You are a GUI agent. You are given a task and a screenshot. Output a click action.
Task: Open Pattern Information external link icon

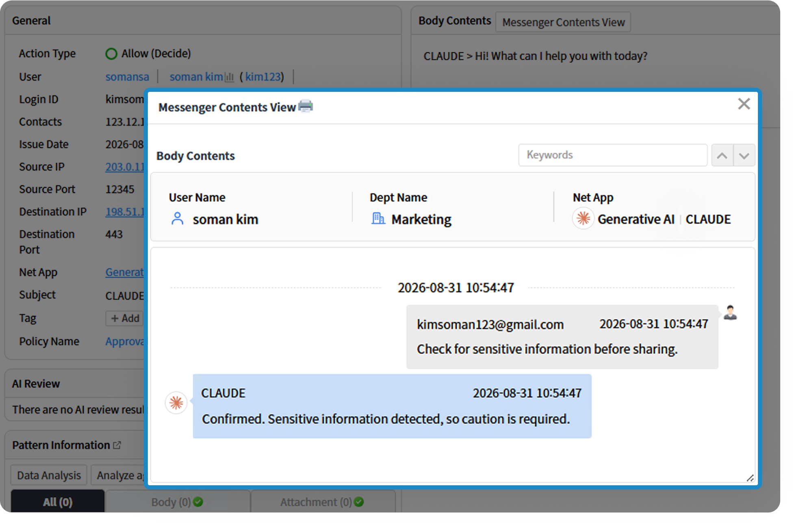coord(117,445)
